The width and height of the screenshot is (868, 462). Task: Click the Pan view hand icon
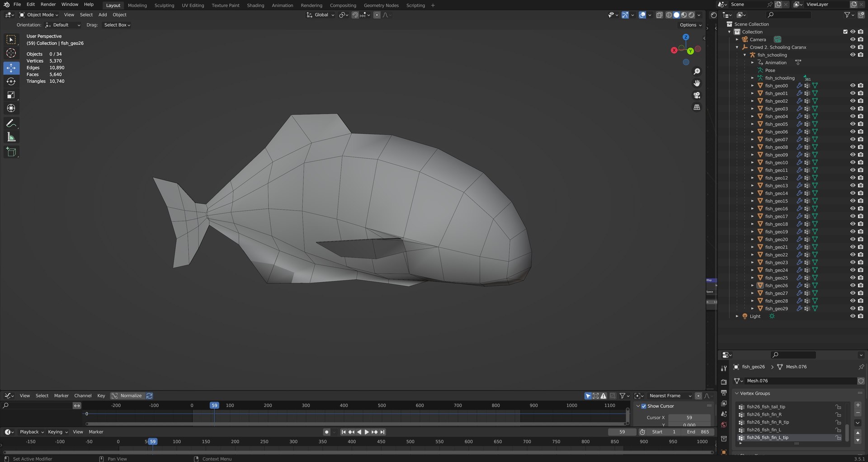point(697,83)
